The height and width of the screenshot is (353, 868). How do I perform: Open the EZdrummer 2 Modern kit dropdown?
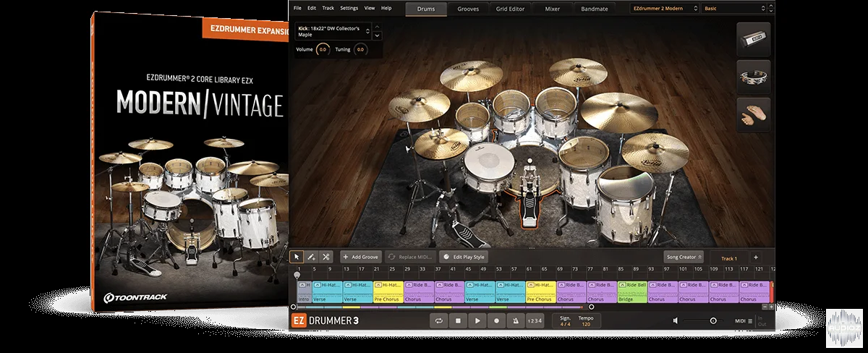pyautogui.click(x=663, y=9)
